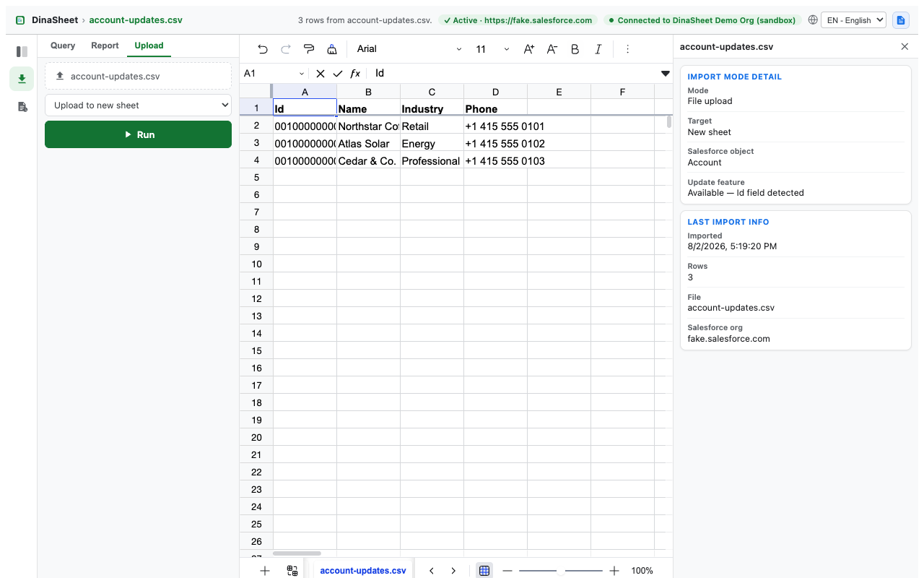The height and width of the screenshot is (578, 924).
Task: Select row 3 header
Action: pyautogui.click(x=256, y=142)
